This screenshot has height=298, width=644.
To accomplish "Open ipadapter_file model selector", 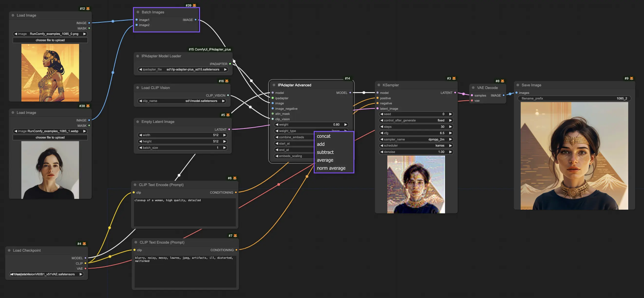I will point(183,70).
